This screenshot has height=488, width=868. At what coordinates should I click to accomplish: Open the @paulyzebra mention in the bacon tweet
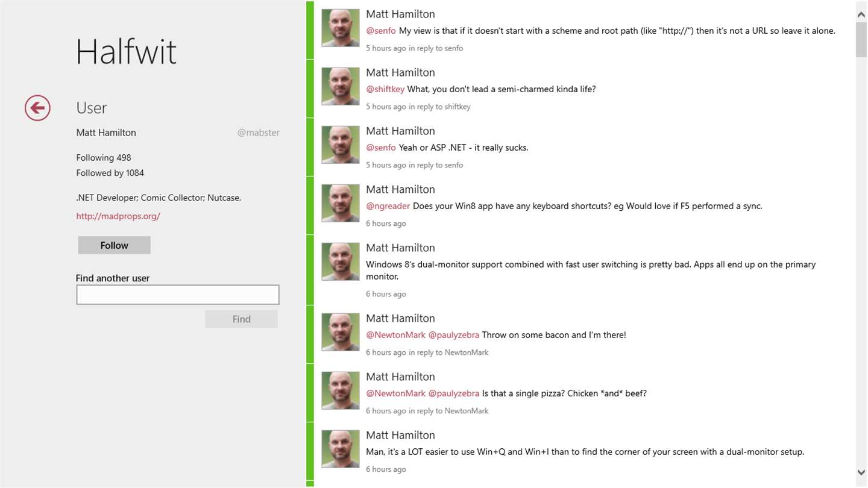[453, 335]
